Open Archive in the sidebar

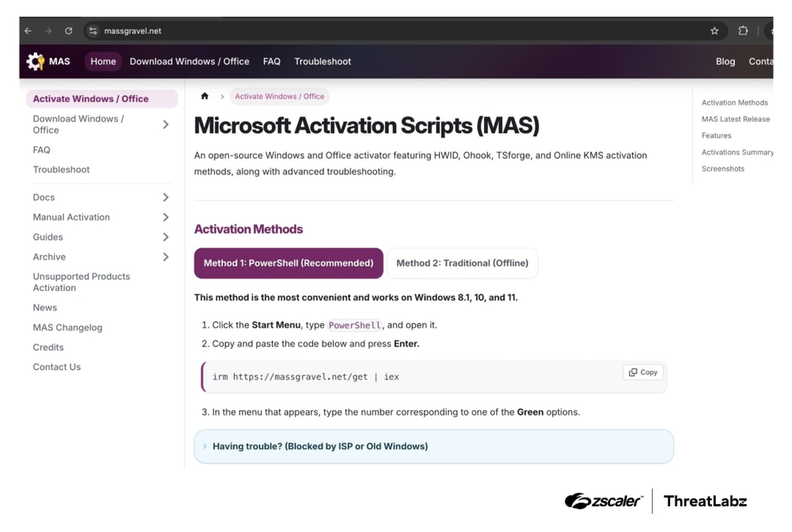[x=49, y=257]
